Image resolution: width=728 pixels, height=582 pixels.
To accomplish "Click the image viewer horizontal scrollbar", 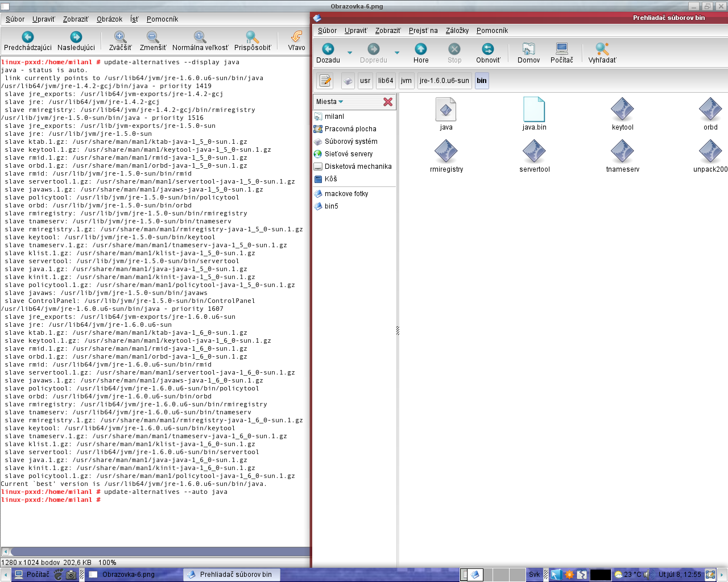I will (x=159, y=551).
